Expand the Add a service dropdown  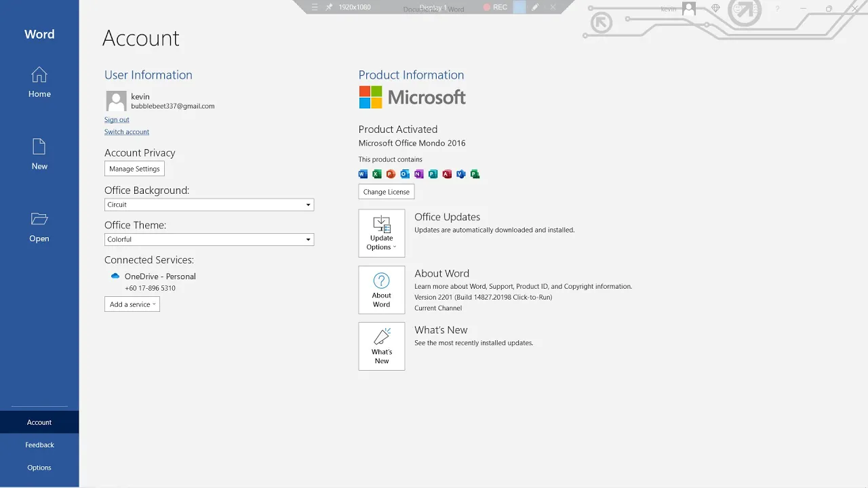[x=132, y=304]
